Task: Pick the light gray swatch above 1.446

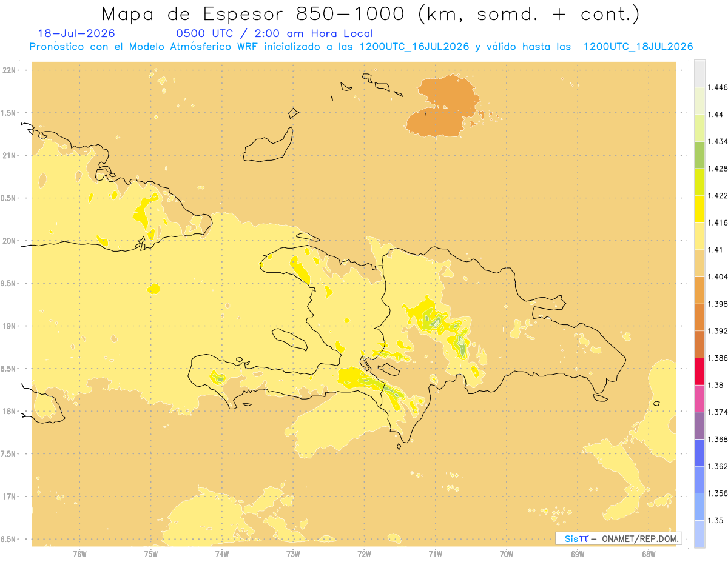Action: pyautogui.click(x=699, y=74)
